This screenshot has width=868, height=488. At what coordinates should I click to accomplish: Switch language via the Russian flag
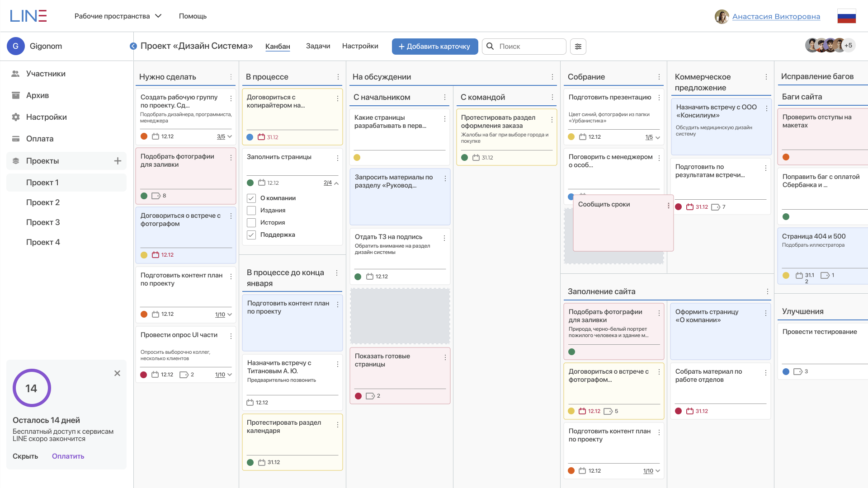pos(846,16)
